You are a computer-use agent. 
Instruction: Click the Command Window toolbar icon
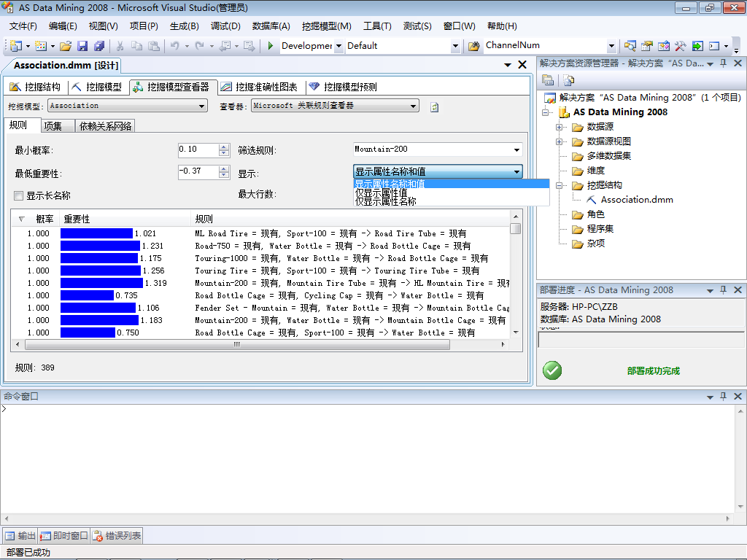coord(714,46)
